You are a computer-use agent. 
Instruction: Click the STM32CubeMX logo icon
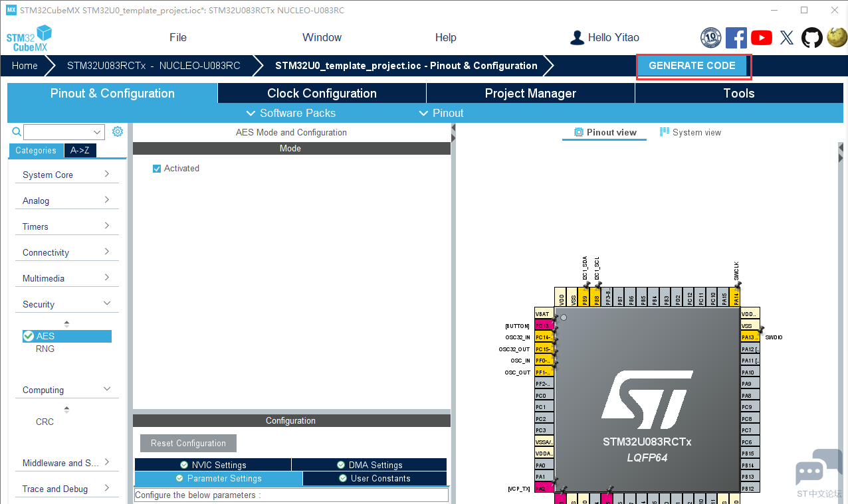[x=29, y=38]
